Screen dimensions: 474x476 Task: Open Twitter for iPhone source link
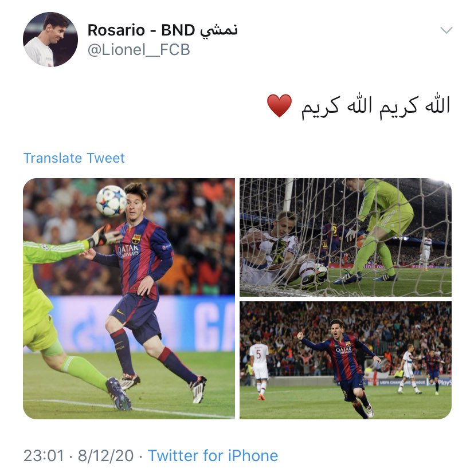[x=213, y=455]
